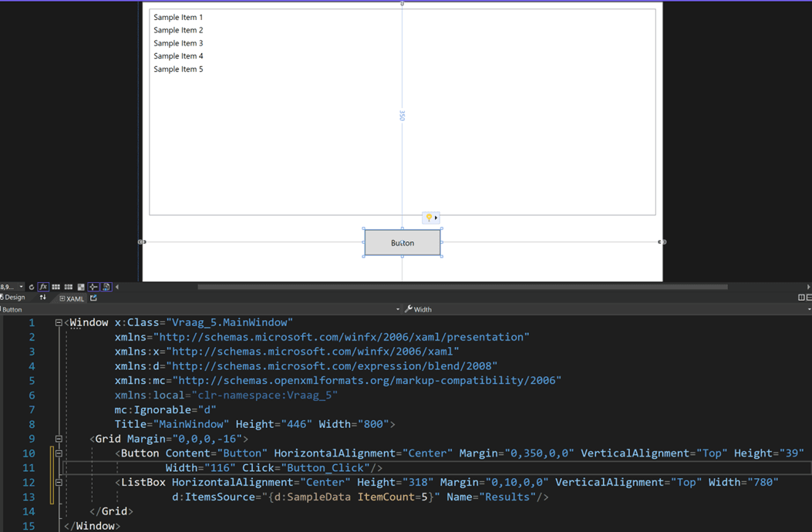The width and height of the screenshot is (812, 532).
Task: Switch to the Design tab
Action: pyautogui.click(x=12, y=298)
